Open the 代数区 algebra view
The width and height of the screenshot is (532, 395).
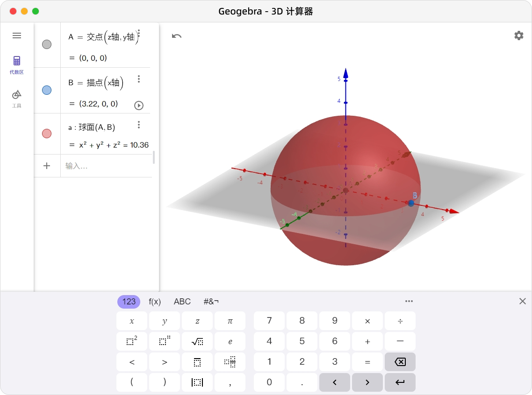click(x=17, y=64)
